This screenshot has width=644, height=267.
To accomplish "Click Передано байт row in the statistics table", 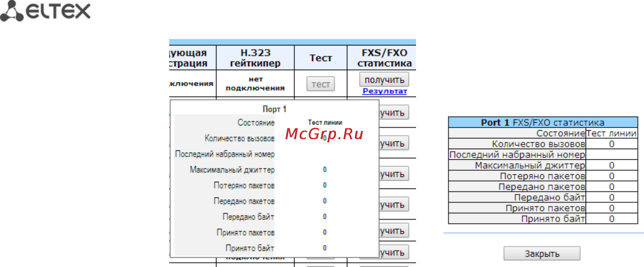I will click(x=543, y=197).
